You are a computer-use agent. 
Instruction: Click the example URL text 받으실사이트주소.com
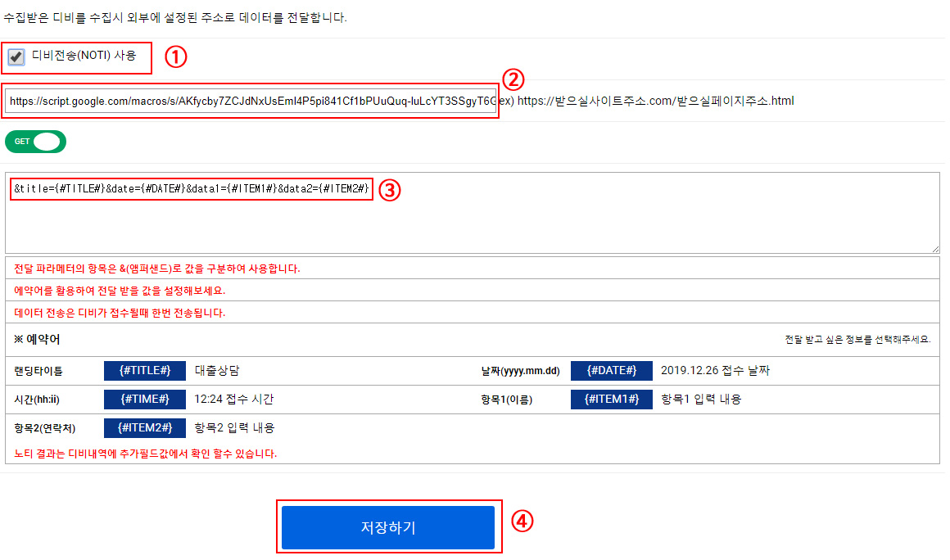click(613, 101)
